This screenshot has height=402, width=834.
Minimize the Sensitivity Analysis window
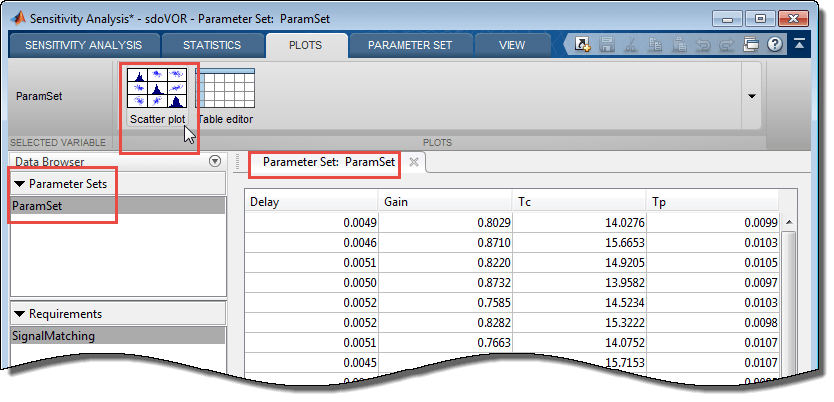click(727, 19)
